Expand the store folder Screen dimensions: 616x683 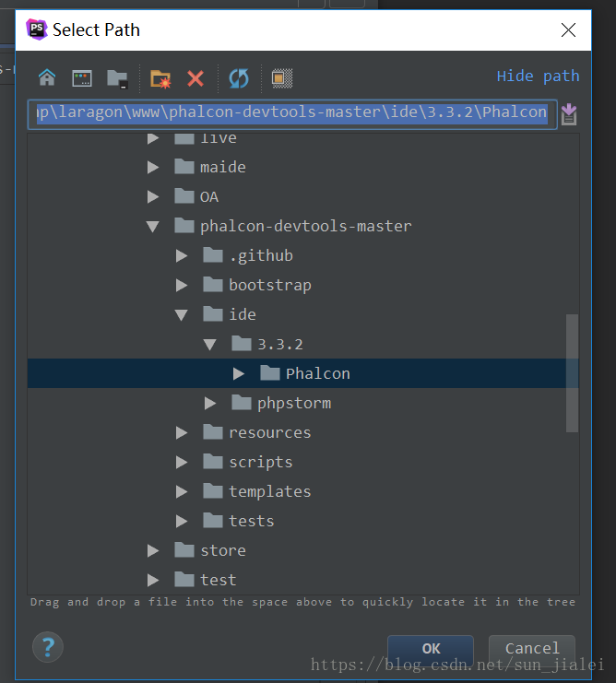[153, 550]
